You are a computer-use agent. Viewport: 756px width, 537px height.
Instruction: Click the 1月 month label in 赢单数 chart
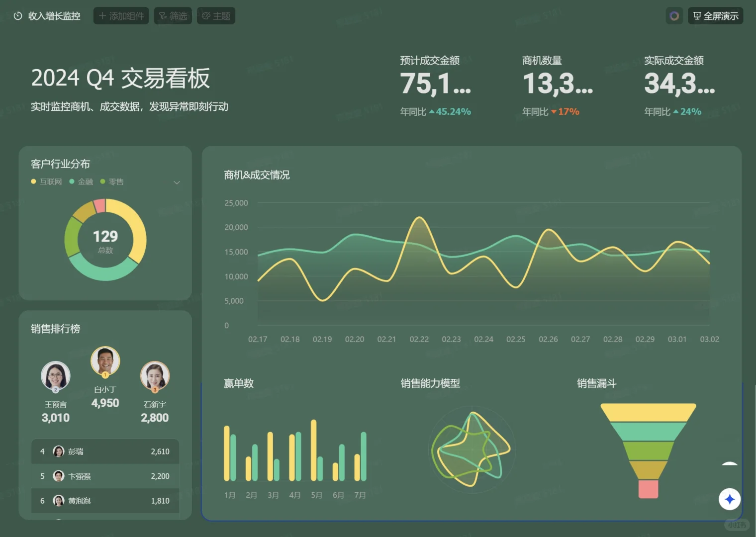pyautogui.click(x=230, y=495)
